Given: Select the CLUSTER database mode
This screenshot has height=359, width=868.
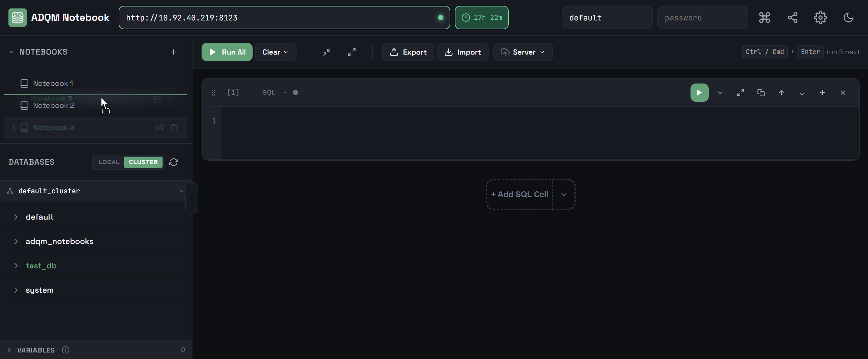Looking at the screenshot, I should (x=143, y=162).
